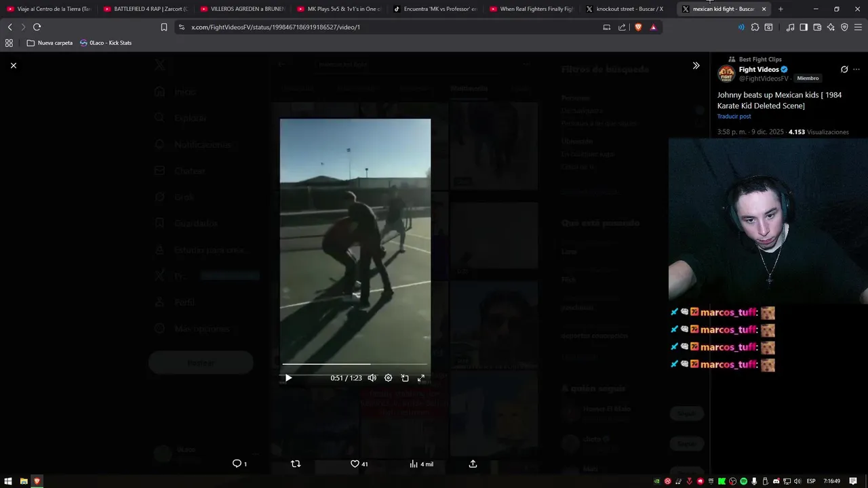The width and height of the screenshot is (868, 488).
Task: View post analytics showing 4 mil
Action: click(x=421, y=464)
